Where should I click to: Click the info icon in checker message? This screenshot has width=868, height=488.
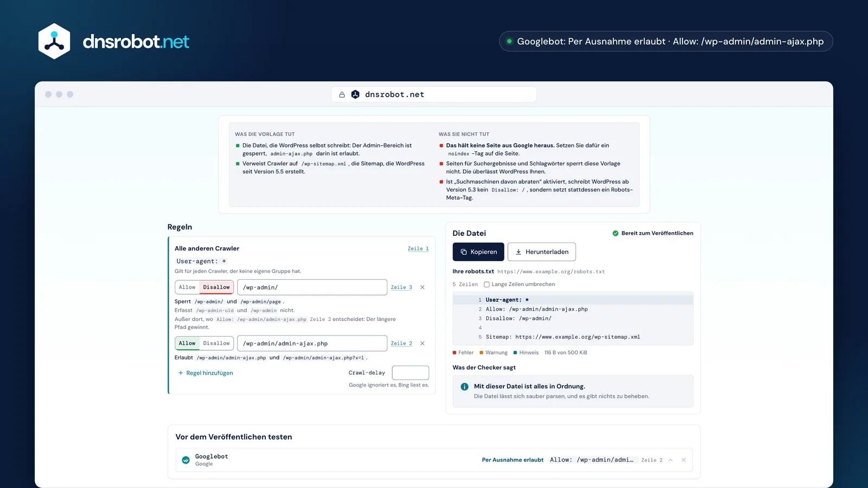(x=464, y=387)
